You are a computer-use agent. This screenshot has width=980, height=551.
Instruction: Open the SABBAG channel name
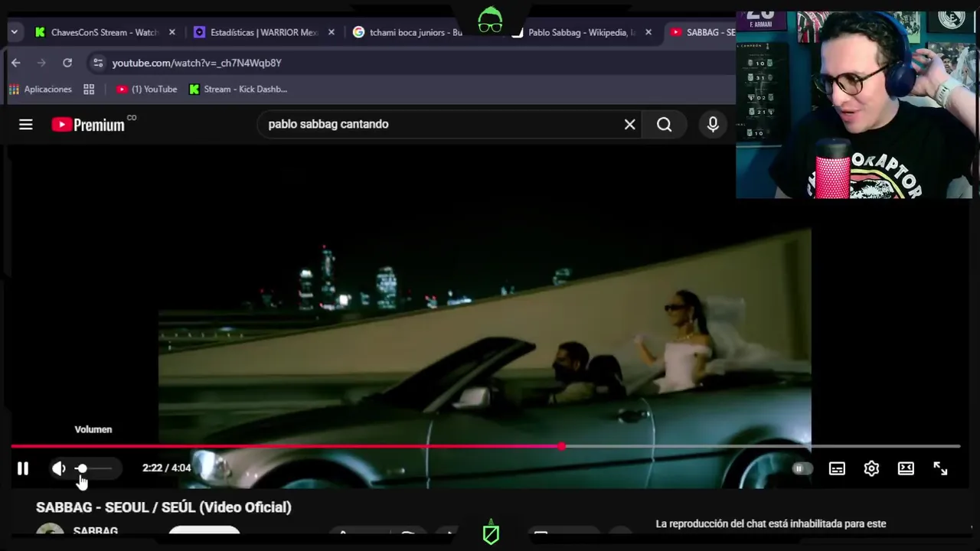96,530
